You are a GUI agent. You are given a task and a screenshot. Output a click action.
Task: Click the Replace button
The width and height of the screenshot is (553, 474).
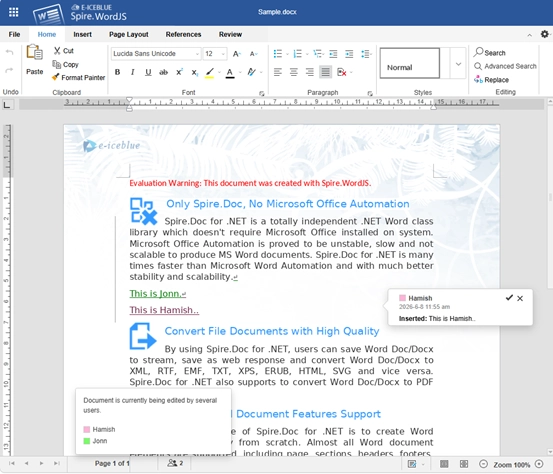pyautogui.click(x=491, y=80)
